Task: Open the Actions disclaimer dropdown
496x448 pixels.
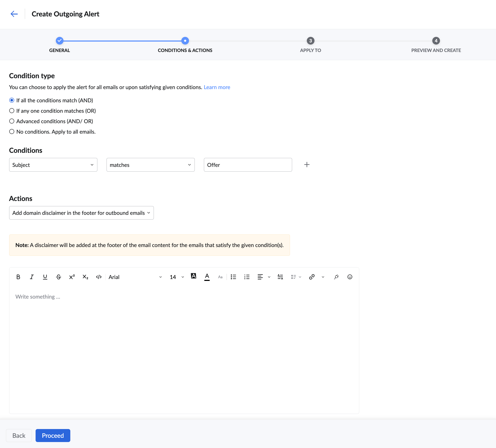Action: click(81, 213)
